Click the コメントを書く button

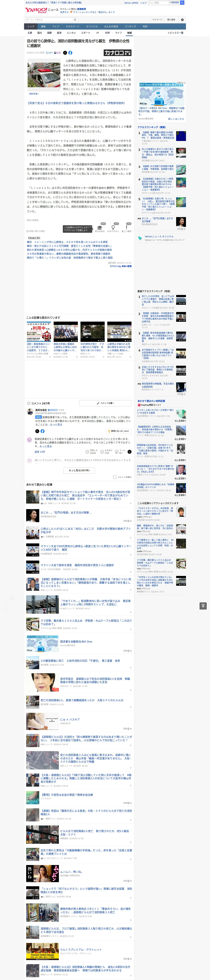coord(105,403)
